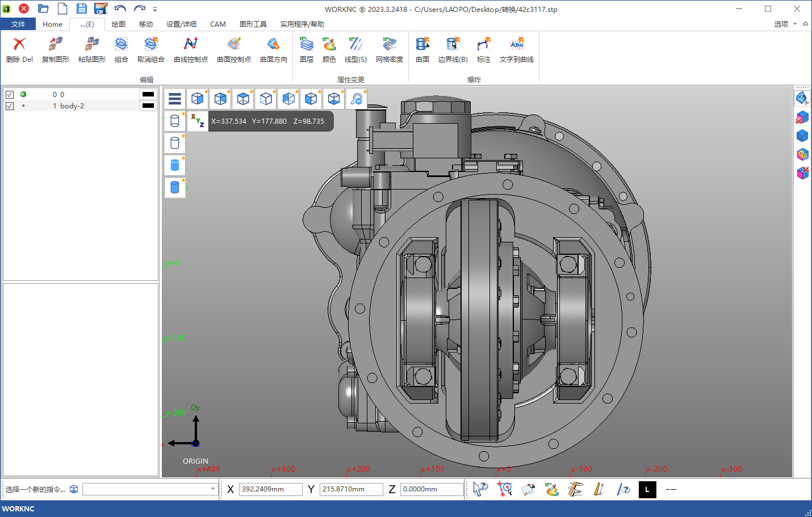Switch to the CAM tab
812x517 pixels.
click(x=218, y=24)
